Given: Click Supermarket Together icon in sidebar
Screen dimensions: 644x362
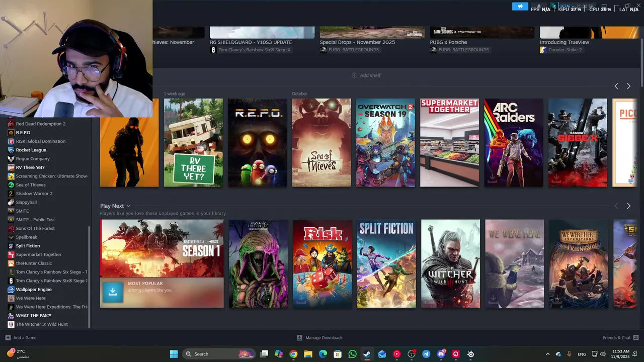Looking at the screenshot, I should tap(11, 254).
